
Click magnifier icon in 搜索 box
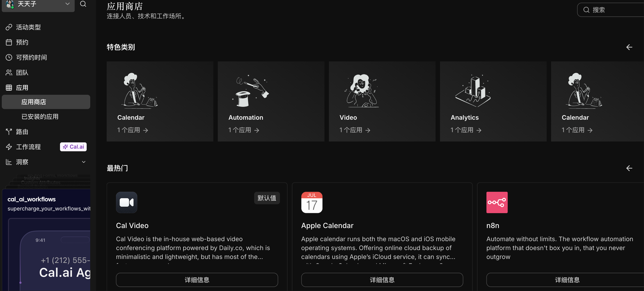(x=586, y=10)
